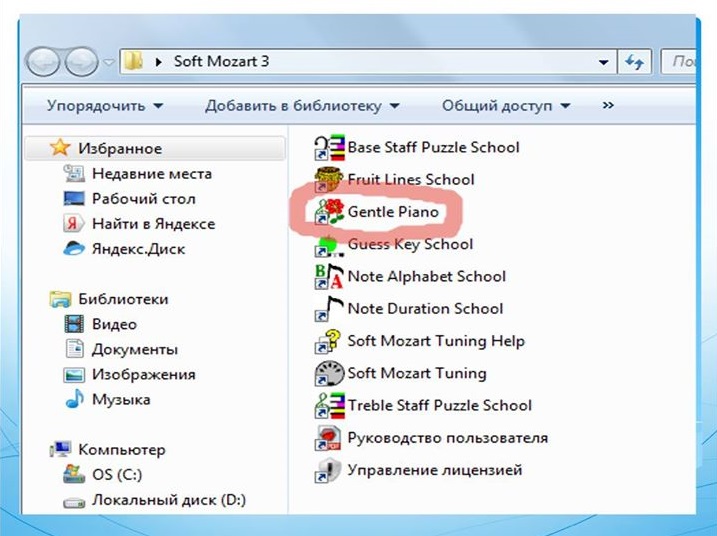Open the Treble Staff Puzzle School icon
The image size is (717, 536).
[x=329, y=406]
